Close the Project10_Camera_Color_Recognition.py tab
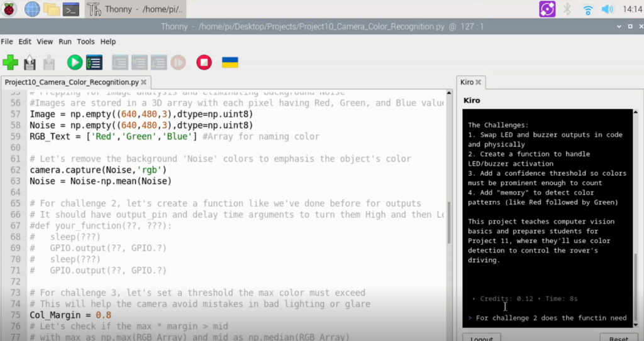The width and height of the screenshot is (644, 341). point(144,82)
